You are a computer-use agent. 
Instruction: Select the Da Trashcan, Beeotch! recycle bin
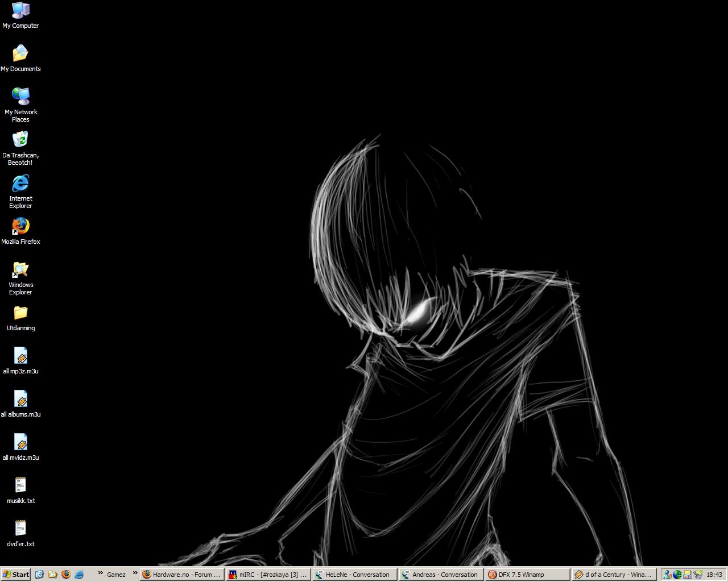tap(20, 148)
